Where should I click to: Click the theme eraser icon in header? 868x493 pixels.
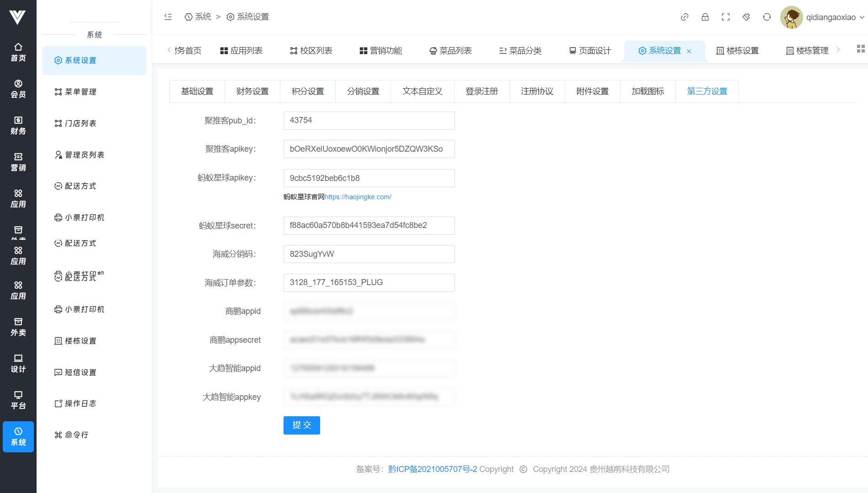tap(746, 17)
